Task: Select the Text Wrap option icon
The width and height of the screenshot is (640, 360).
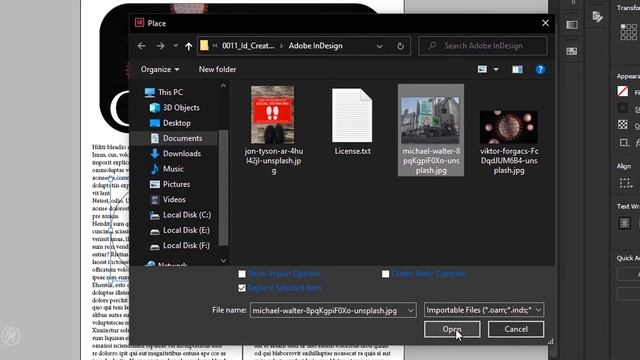Action: tap(624, 223)
